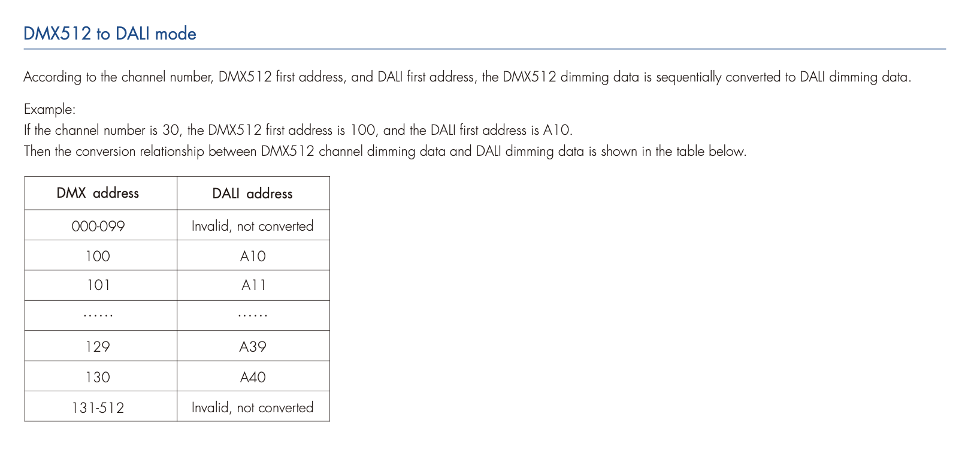This screenshot has height=453, width=980.
Task: Click the ellipsis cell in the DMX column
Action: point(98,315)
